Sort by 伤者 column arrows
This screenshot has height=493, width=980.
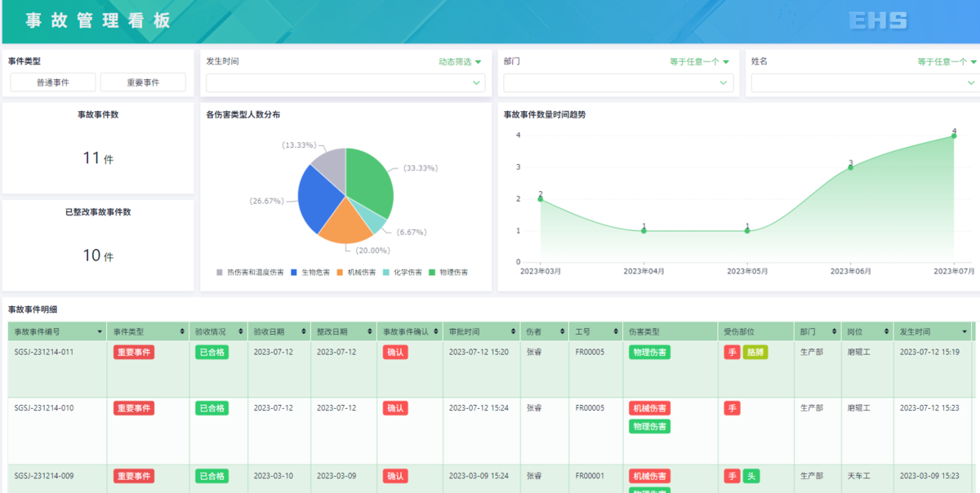point(560,332)
